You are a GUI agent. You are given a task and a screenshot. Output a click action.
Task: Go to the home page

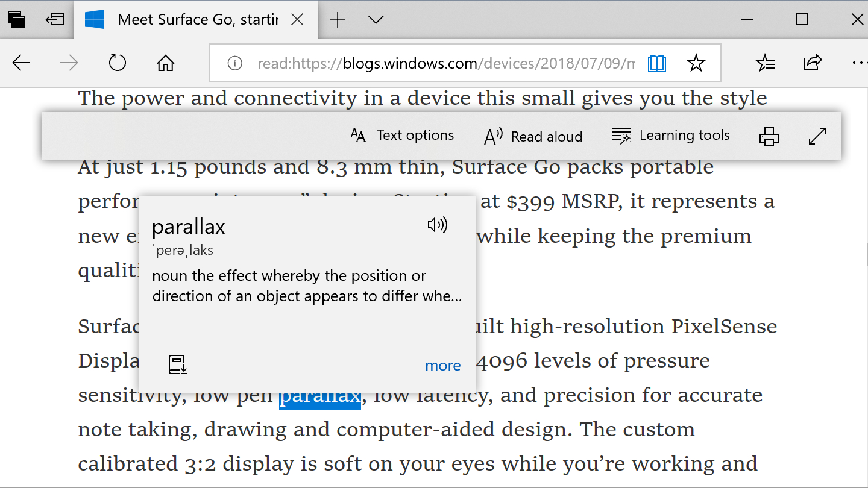pyautogui.click(x=165, y=63)
